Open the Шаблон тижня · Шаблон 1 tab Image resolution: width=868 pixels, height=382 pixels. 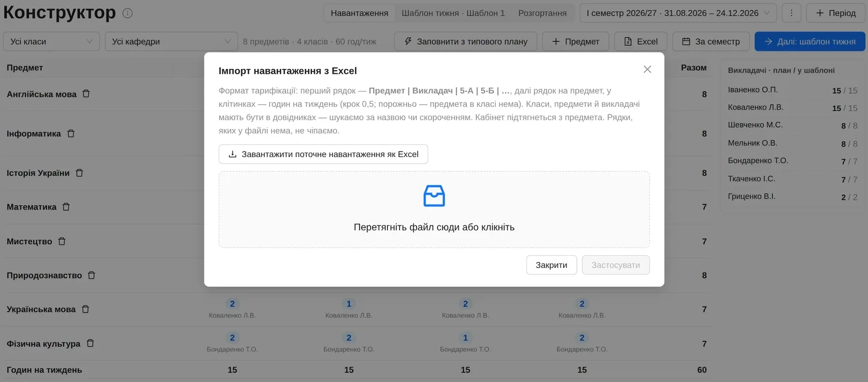click(x=453, y=13)
